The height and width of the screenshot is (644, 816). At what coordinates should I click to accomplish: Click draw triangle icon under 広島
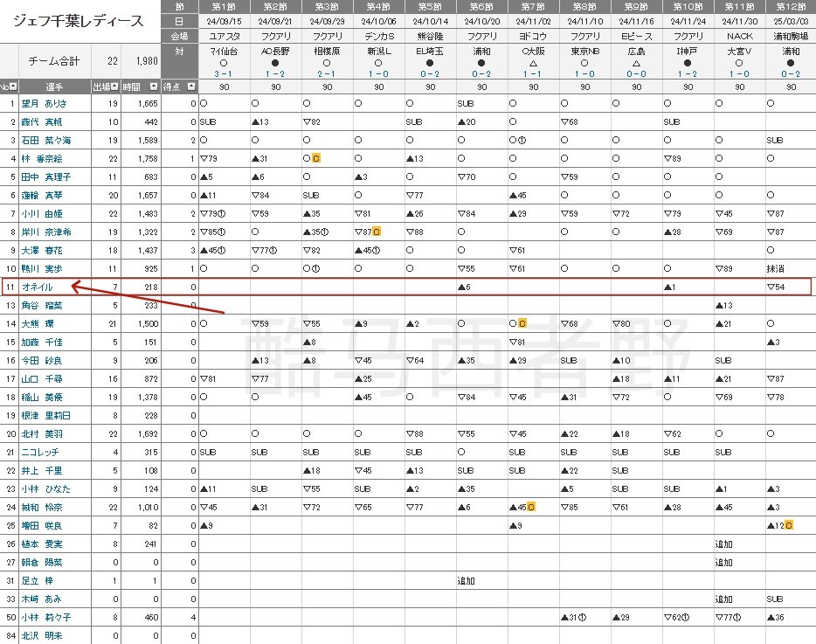[x=636, y=63]
